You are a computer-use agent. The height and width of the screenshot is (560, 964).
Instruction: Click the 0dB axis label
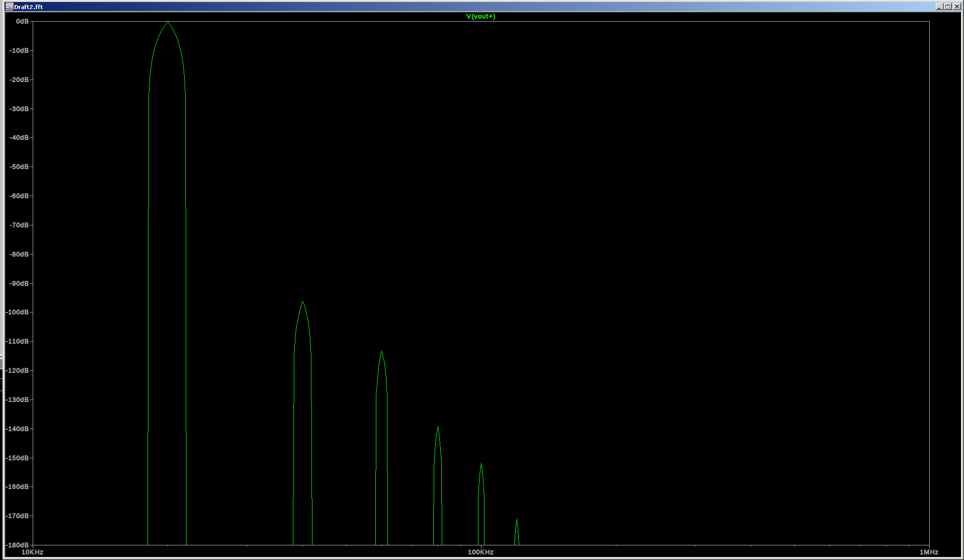tap(22, 21)
